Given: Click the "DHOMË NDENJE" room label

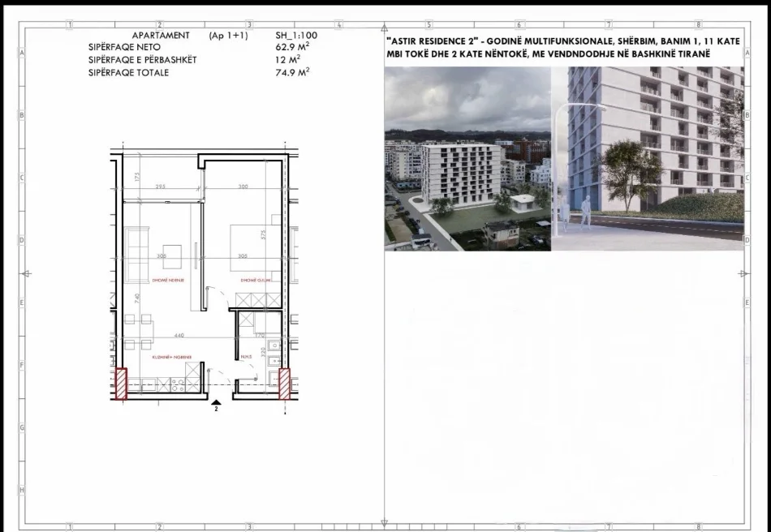Looking at the screenshot, I should tap(168, 280).
